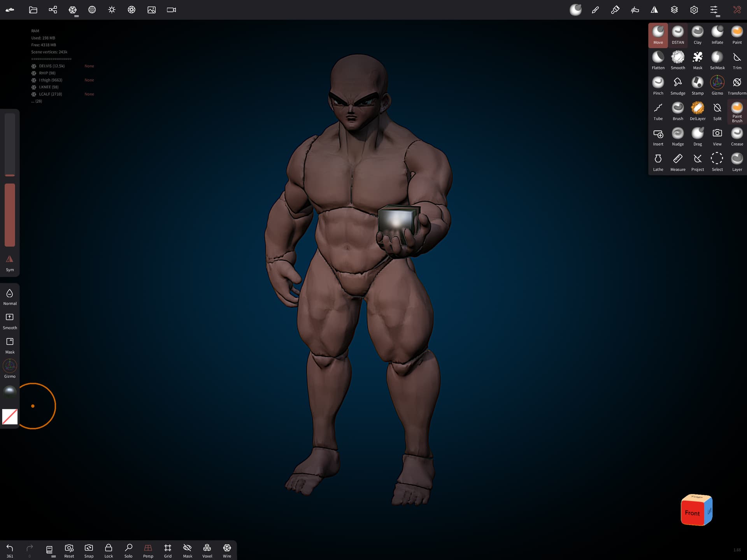Select the Crease tool
The image size is (747, 560).
(736, 137)
